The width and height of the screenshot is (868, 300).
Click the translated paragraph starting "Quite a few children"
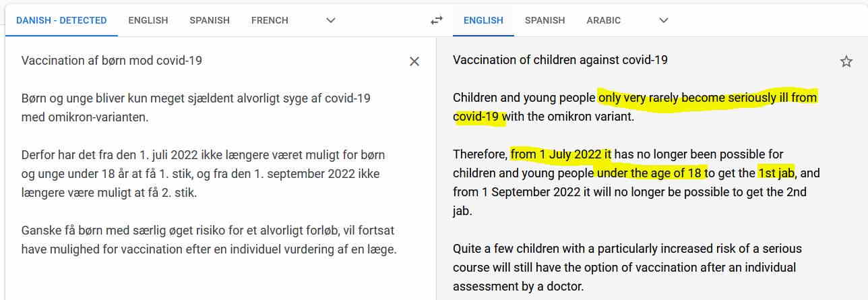627,268
